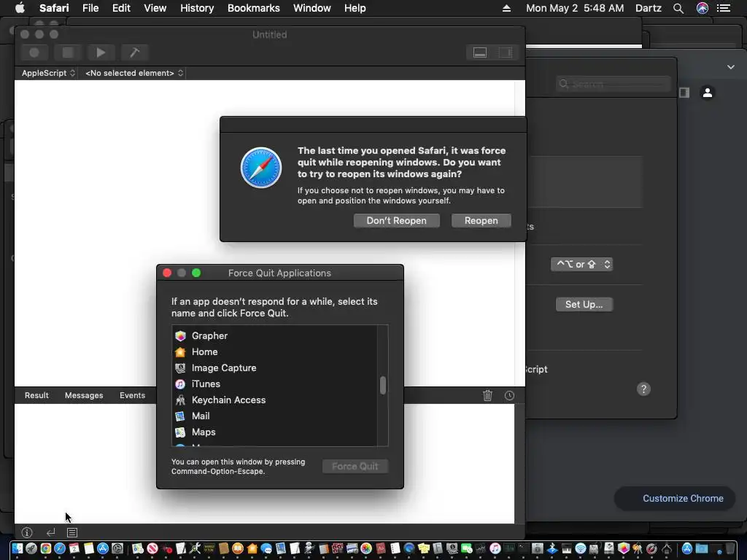The width and height of the screenshot is (747, 560).
Task: Open Google Chrome from the Dock
Action: [46, 548]
